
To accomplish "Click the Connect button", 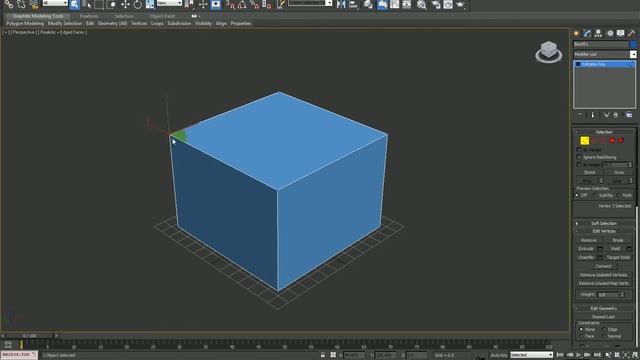I will (604, 266).
